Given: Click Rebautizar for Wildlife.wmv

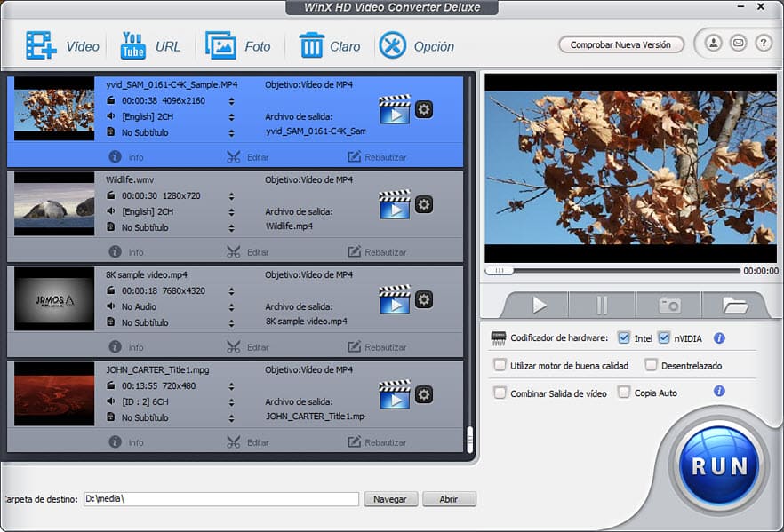Looking at the screenshot, I should (377, 251).
